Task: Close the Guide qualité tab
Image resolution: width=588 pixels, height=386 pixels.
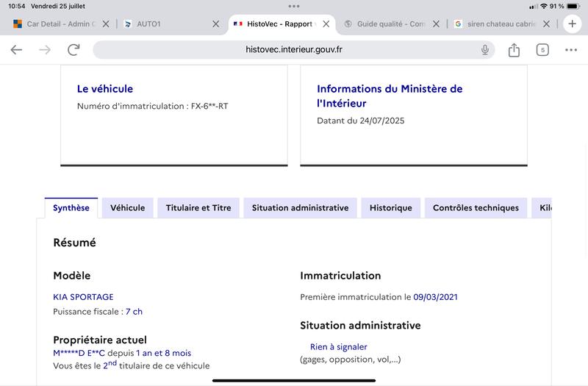Action: coord(436,24)
